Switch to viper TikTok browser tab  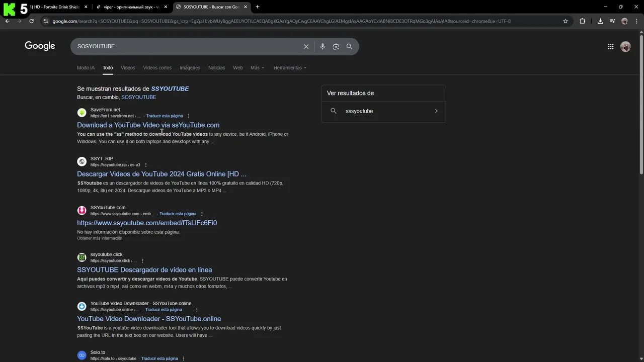pos(131,7)
